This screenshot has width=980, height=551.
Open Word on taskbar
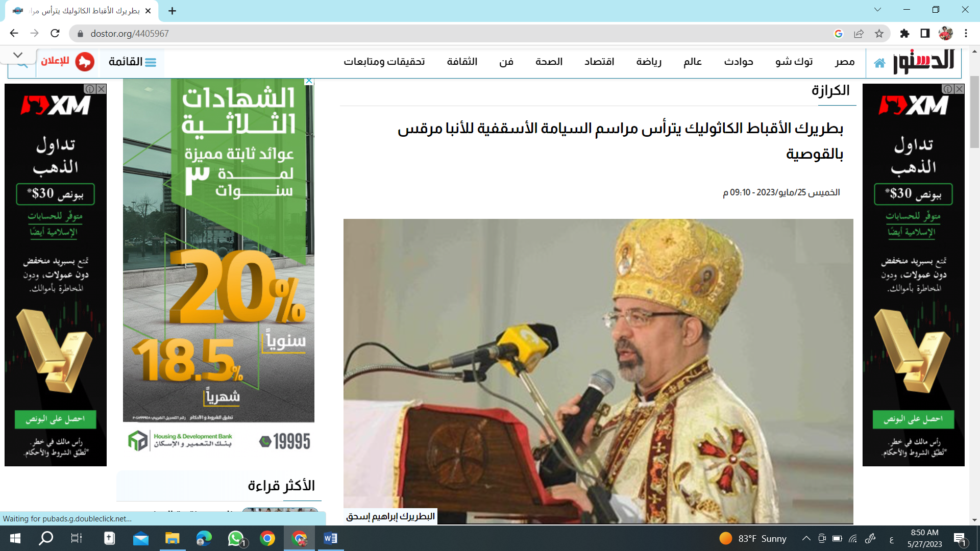[x=330, y=538]
